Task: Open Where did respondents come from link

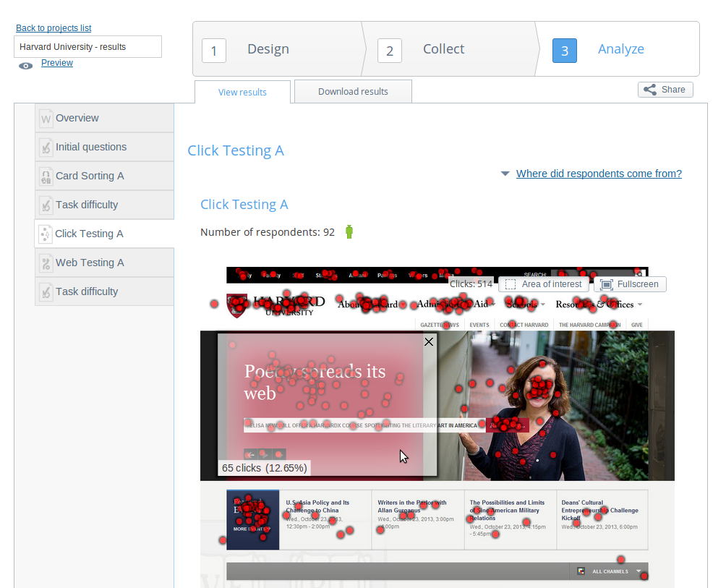Action: (599, 174)
